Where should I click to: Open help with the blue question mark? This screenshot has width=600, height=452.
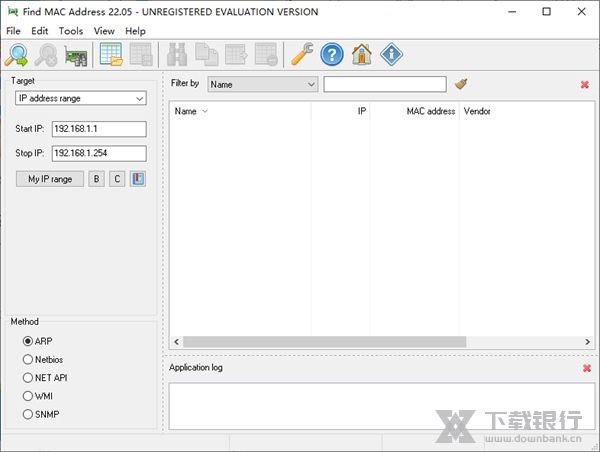point(332,54)
